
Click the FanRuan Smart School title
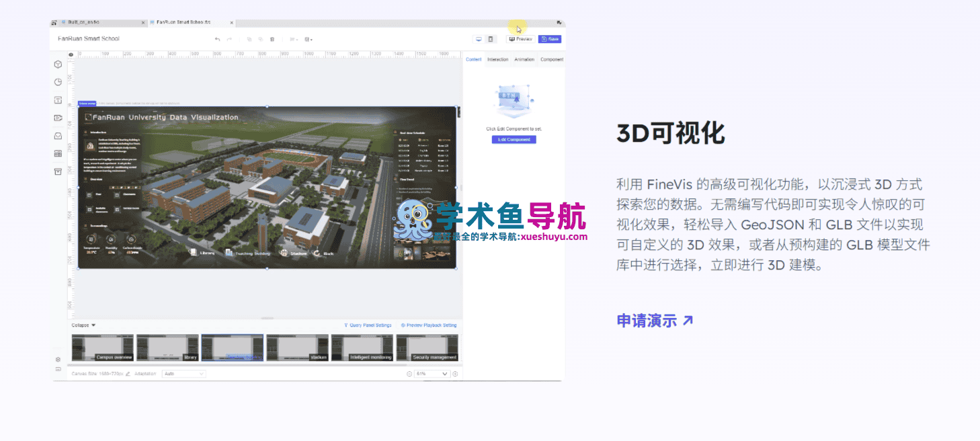click(89, 39)
